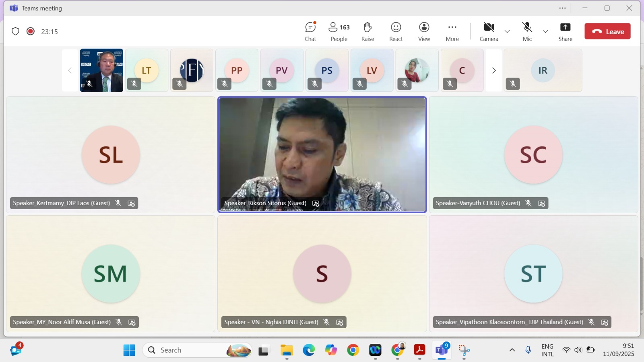
Task: Leave the meeting
Action: tap(607, 31)
